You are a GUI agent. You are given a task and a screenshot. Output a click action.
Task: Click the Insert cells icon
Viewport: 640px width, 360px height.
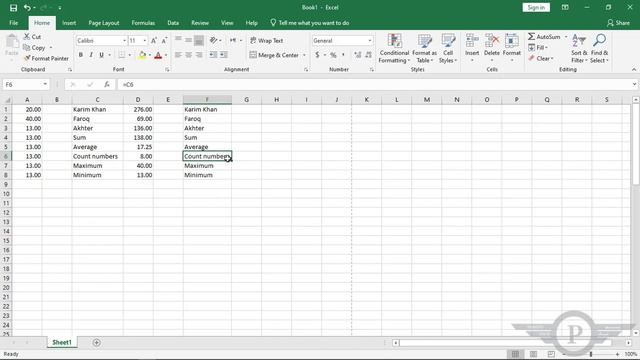pos(472,41)
